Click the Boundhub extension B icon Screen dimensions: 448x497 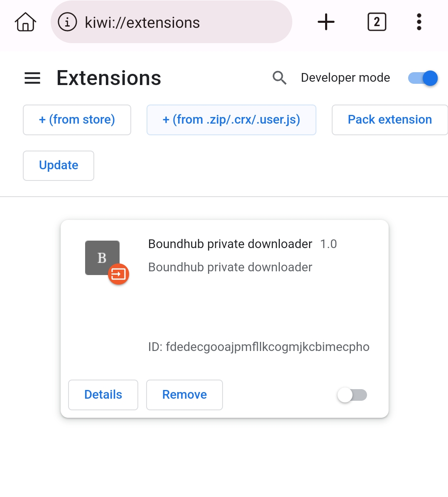[101, 257]
